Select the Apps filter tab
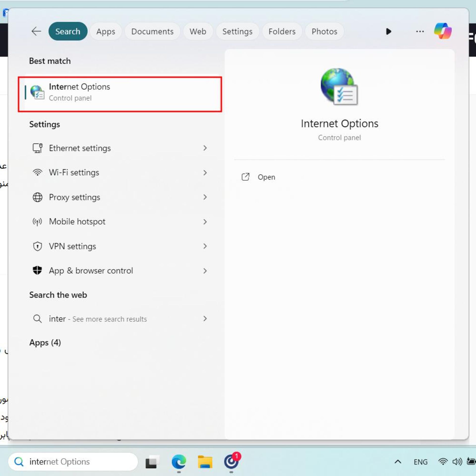This screenshot has width=476, height=476. coord(106,31)
